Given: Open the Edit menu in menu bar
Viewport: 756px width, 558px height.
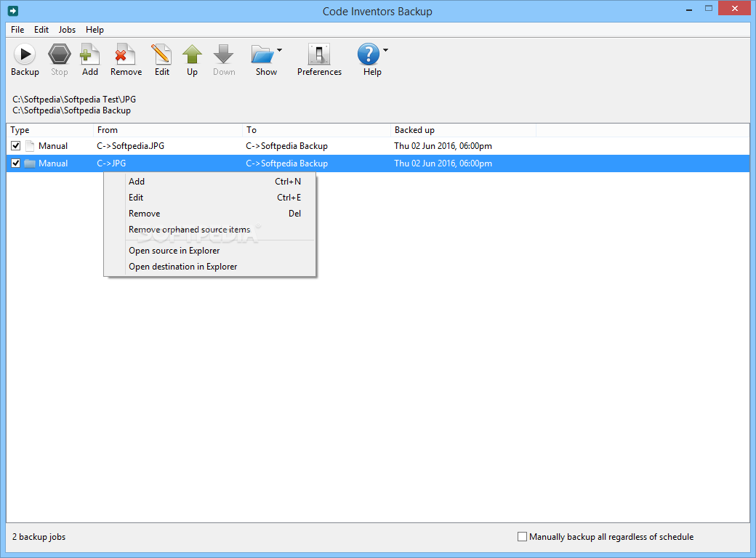Looking at the screenshot, I should tap(41, 29).
